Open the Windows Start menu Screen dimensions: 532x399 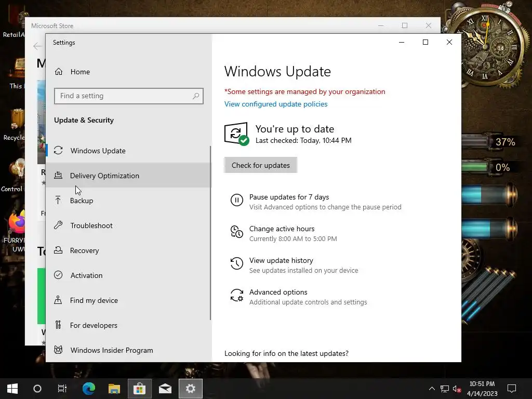pyautogui.click(x=12, y=389)
